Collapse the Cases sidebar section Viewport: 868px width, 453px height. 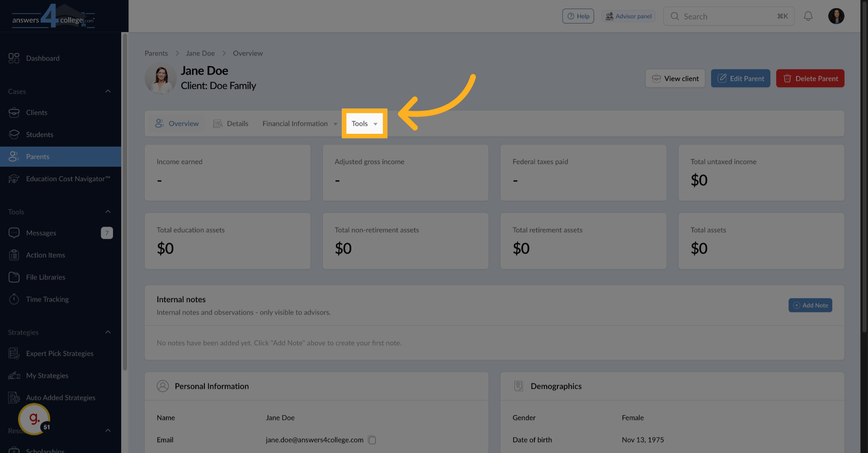(x=108, y=91)
